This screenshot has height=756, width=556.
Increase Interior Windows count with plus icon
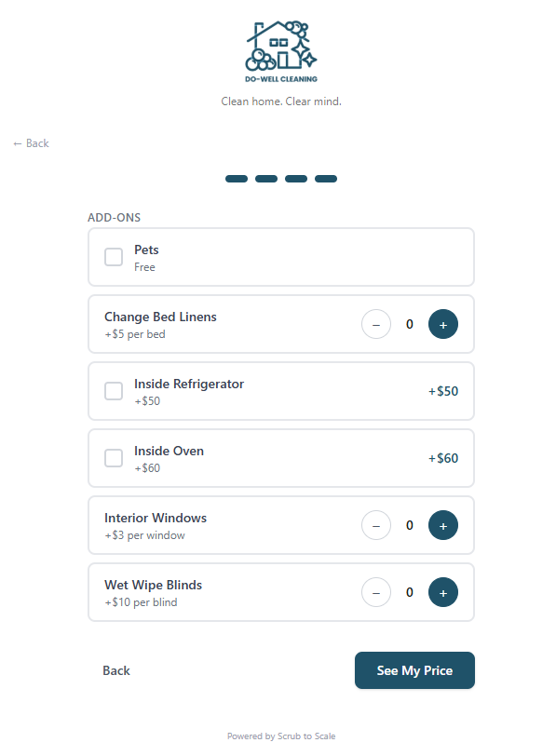[443, 525]
